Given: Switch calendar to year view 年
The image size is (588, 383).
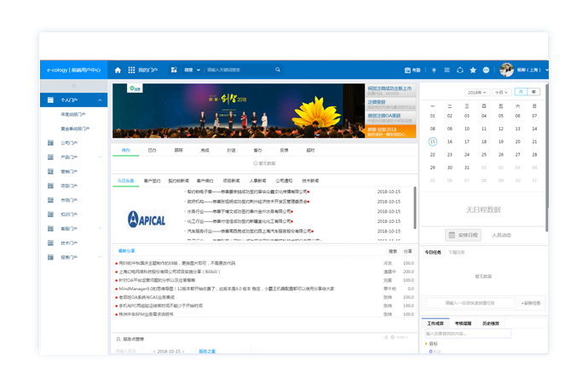Looking at the screenshot, I should click(x=533, y=92).
